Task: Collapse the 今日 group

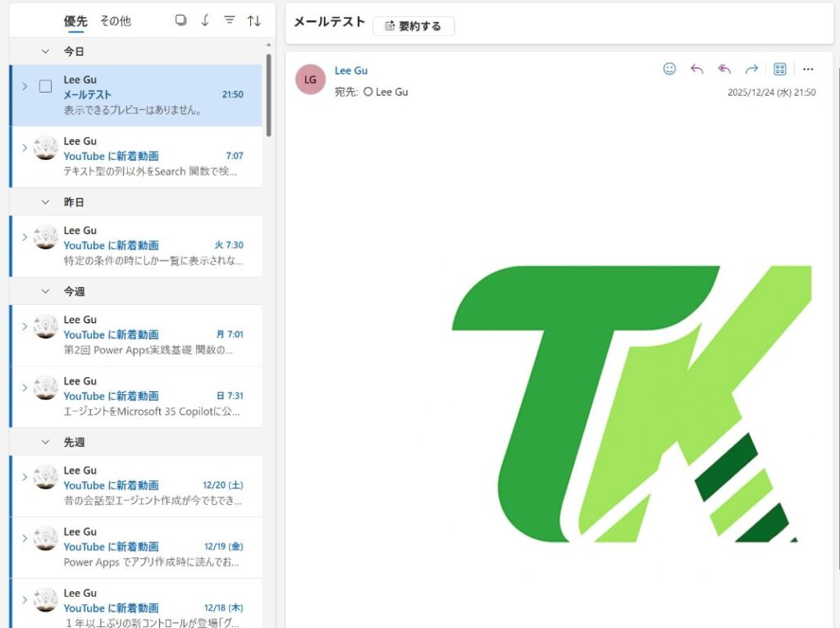Action: click(x=46, y=52)
